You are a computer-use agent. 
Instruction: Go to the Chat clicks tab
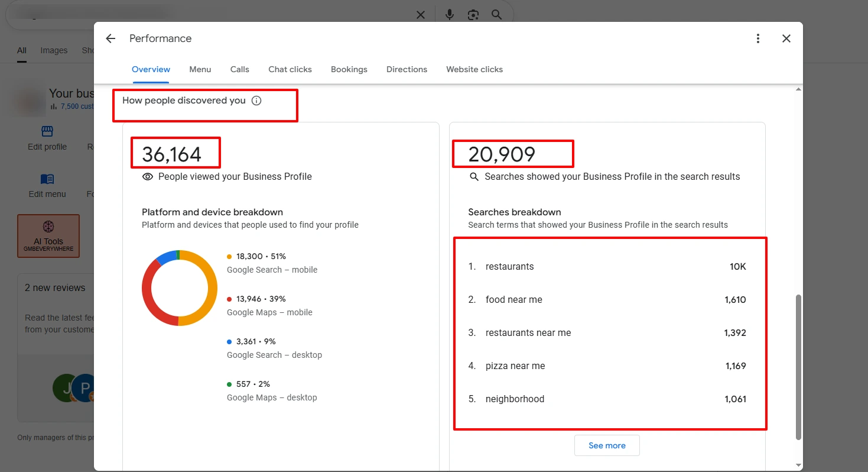pos(290,69)
